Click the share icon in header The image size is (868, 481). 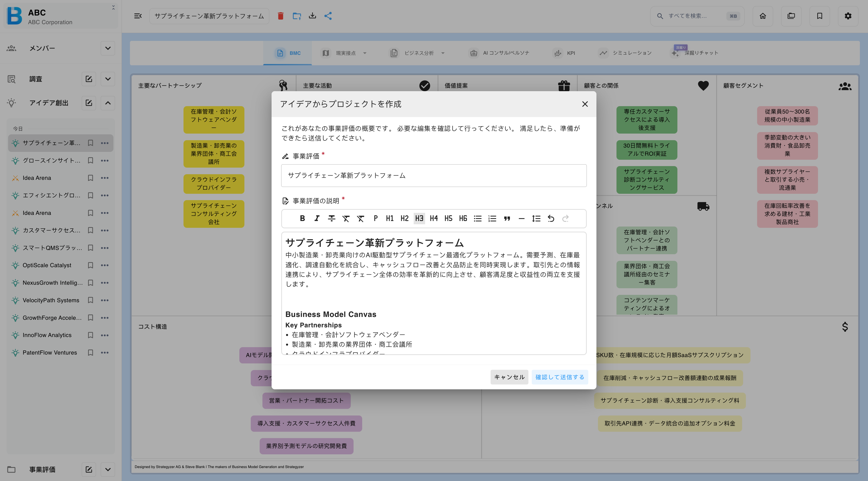coord(328,16)
